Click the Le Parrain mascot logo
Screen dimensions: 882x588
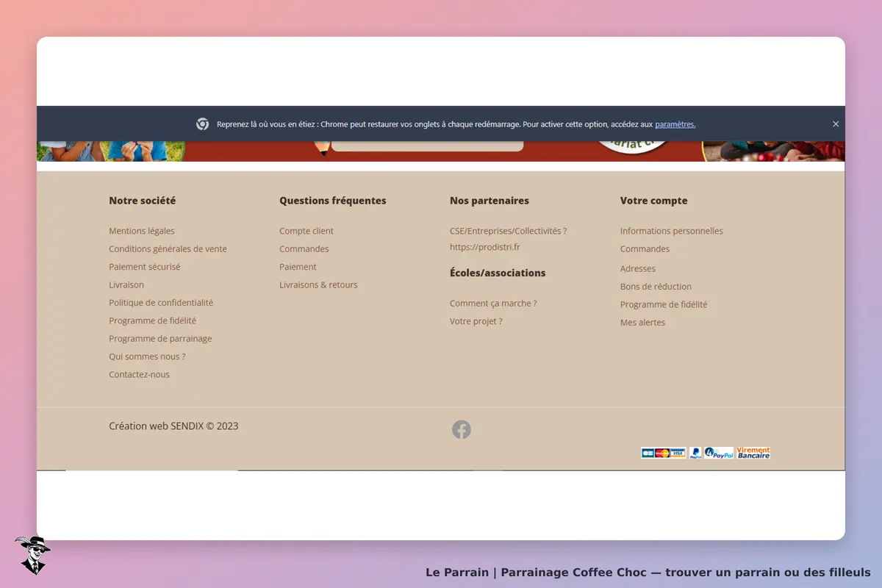pyautogui.click(x=32, y=555)
